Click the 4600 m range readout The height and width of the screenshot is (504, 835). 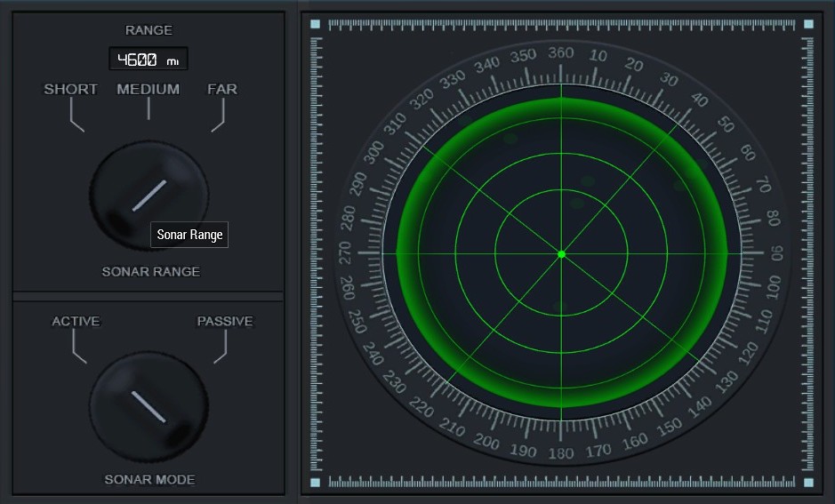[149, 60]
